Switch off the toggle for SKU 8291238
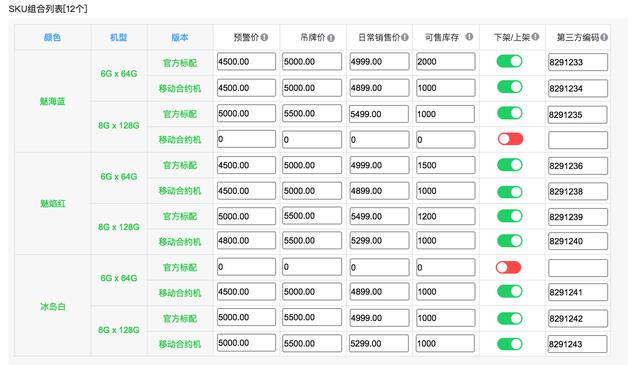 tap(510, 192)
